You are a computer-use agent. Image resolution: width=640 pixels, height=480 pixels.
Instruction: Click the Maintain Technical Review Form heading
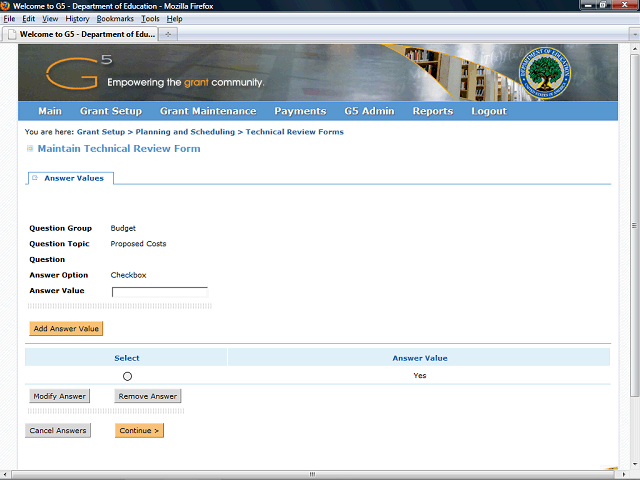pos(119,148)
